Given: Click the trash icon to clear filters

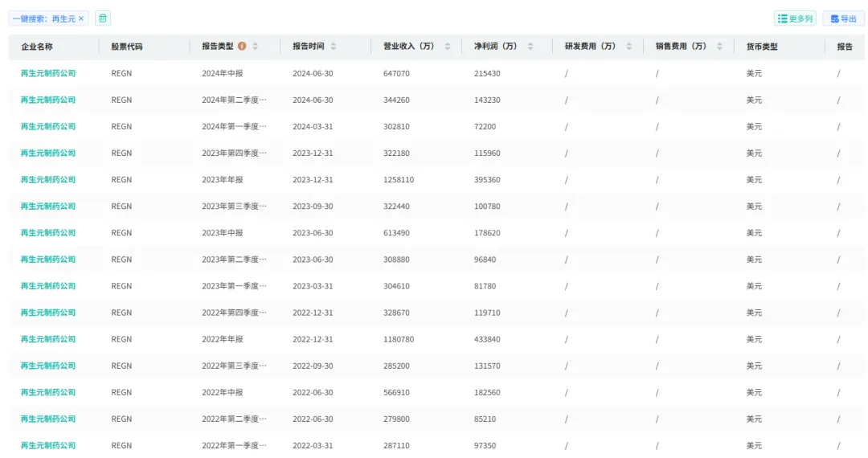Looking at the screenshot, I should tap(103, 18).
